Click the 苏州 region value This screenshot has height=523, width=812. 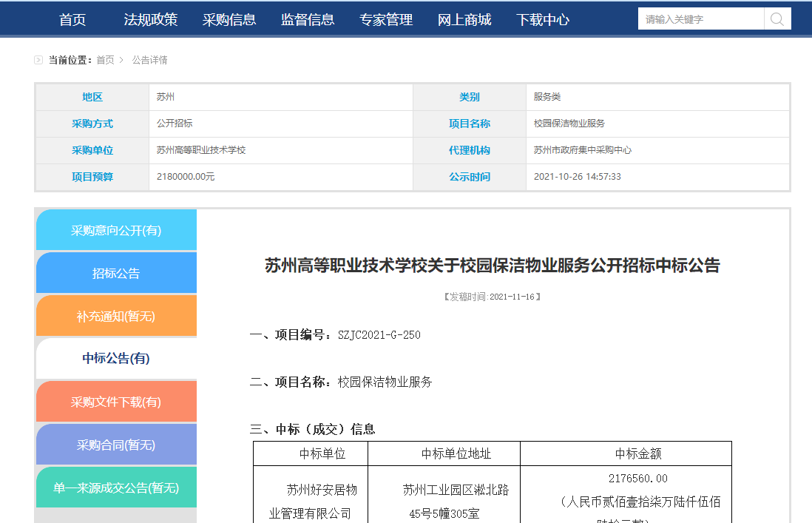tap(166, 97)
